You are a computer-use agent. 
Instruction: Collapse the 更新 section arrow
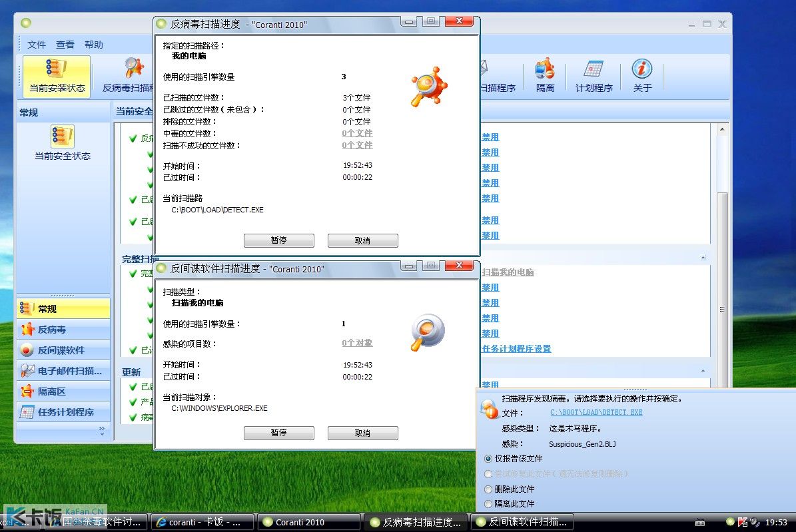703,371
